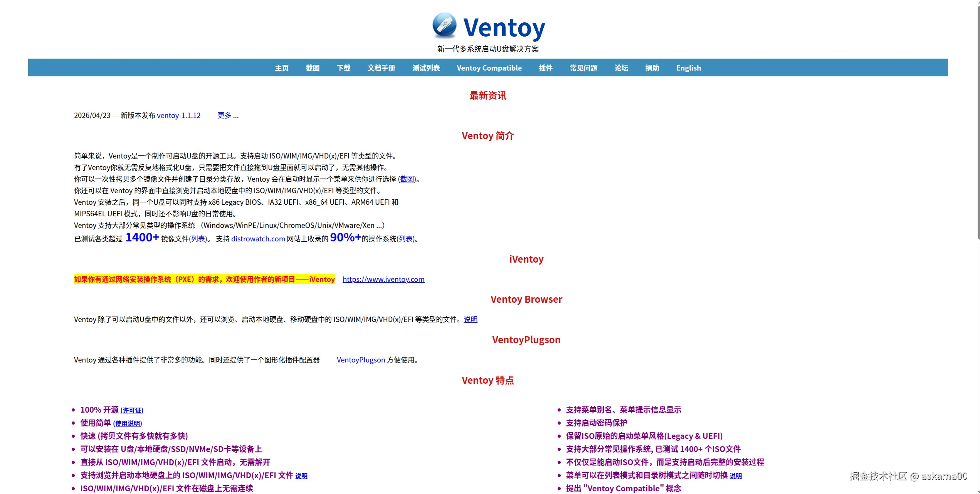Go to the 下载 page

[343, 68]
